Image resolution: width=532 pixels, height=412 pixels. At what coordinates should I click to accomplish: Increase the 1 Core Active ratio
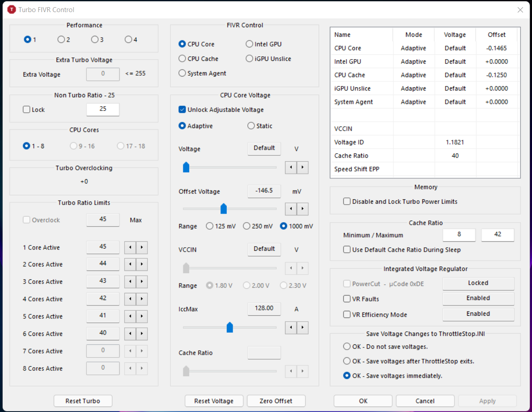[142, 248]
